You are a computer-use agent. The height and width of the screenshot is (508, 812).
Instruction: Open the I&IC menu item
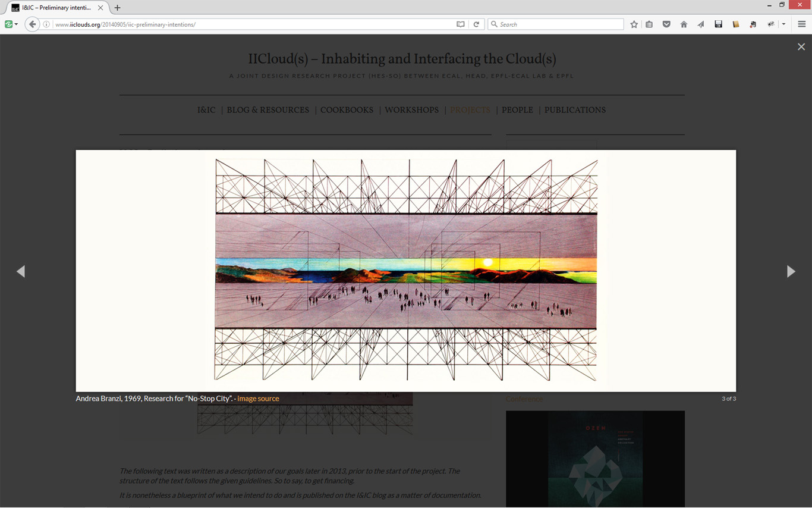click(206, 110)
